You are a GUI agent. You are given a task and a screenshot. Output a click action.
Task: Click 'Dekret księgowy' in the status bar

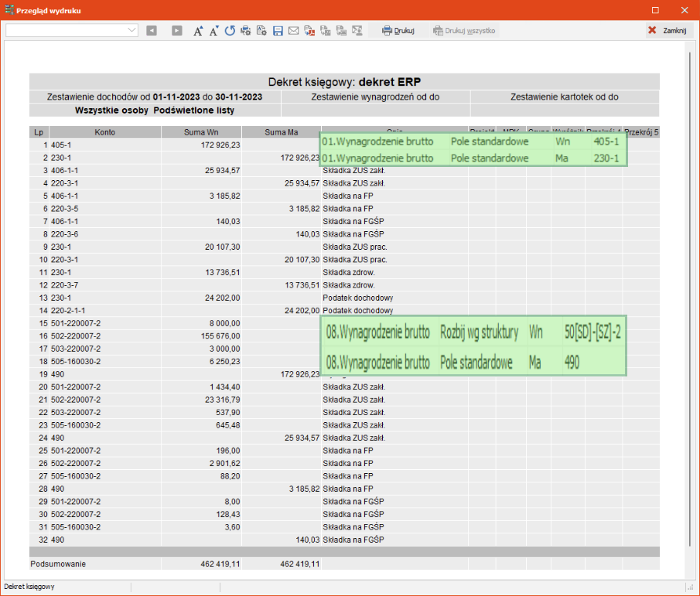pyautogui.click(x=29, y=587)
